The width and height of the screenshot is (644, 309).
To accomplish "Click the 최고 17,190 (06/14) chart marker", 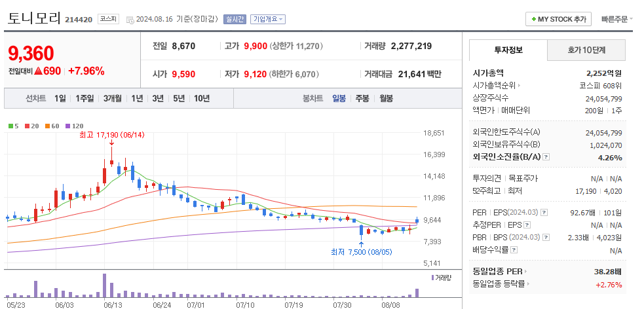I will click(x=112, y=135).
